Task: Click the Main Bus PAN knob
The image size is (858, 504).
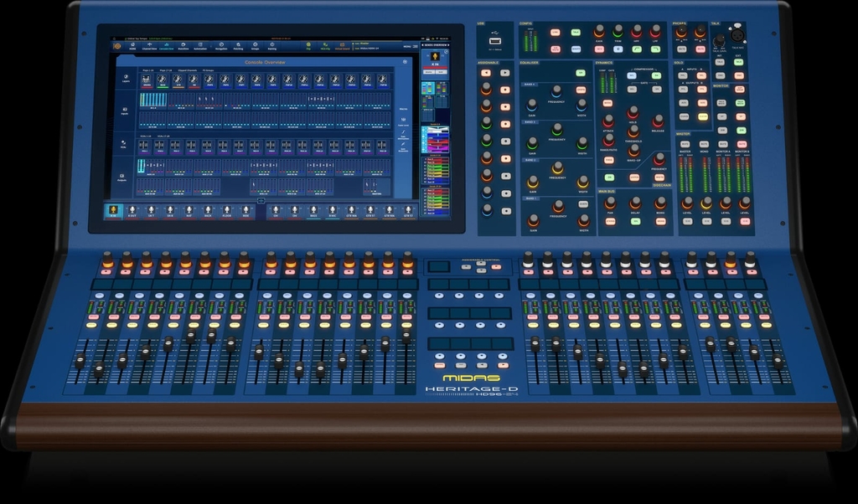Action: tap(610, 203)
